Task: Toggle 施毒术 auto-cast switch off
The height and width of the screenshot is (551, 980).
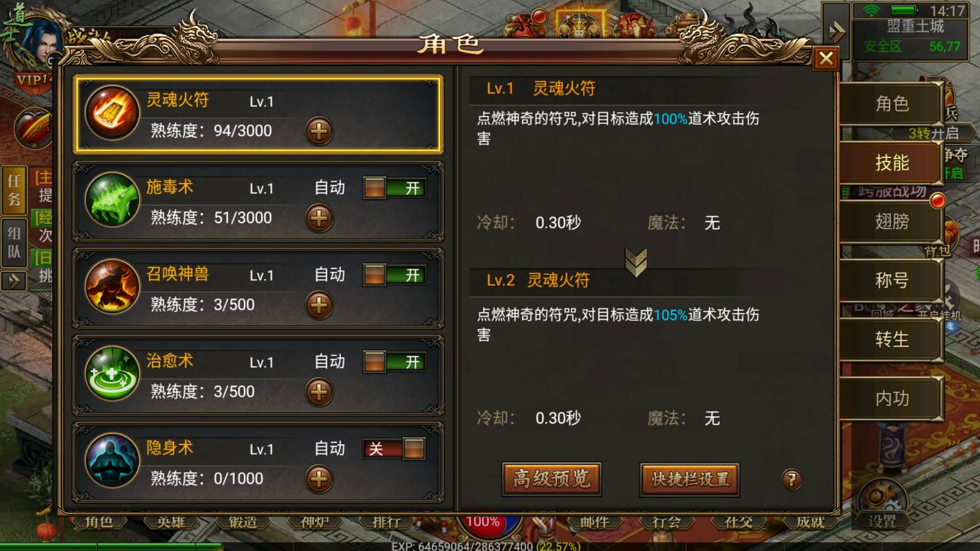Action: click(394, 188)
